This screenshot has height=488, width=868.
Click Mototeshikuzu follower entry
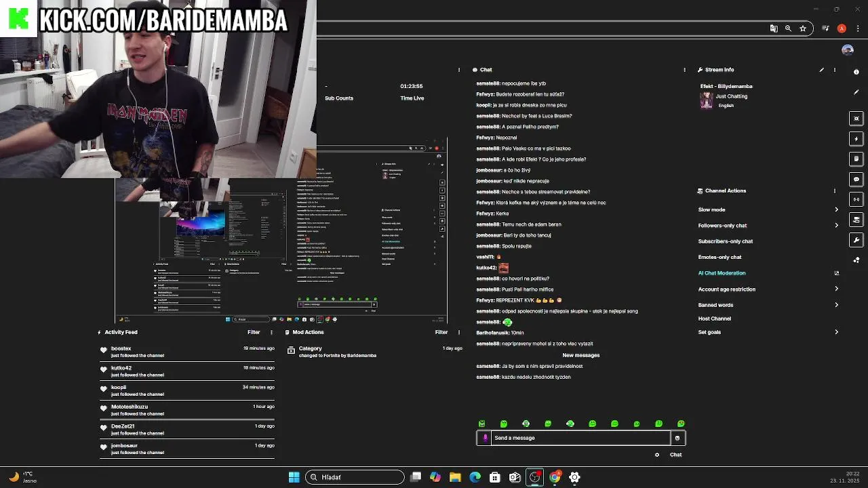[187, 410]
